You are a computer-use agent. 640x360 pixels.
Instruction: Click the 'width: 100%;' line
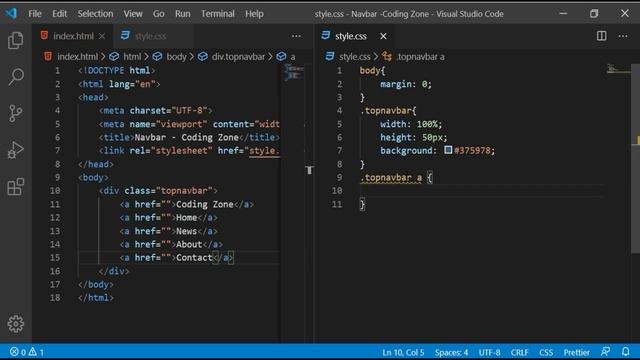[411, 124]
